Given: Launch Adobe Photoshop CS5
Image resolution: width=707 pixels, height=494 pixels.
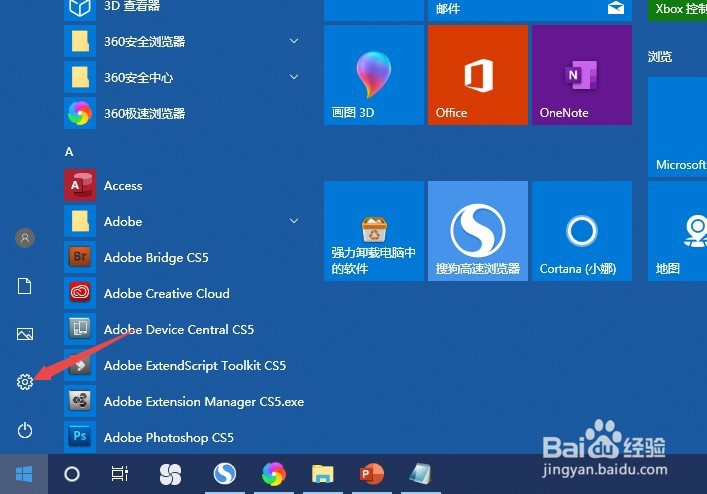Looking at the screenshot, I should [x=185, y=437].
